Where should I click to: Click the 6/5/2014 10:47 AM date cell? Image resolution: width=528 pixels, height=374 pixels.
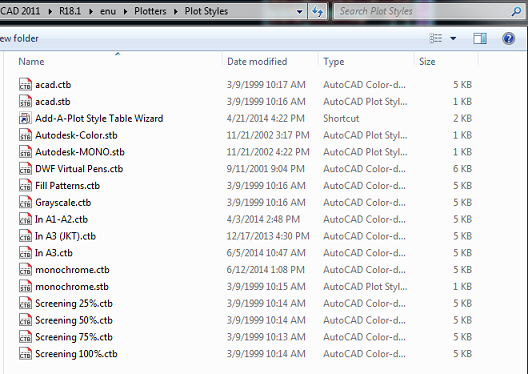266,253
